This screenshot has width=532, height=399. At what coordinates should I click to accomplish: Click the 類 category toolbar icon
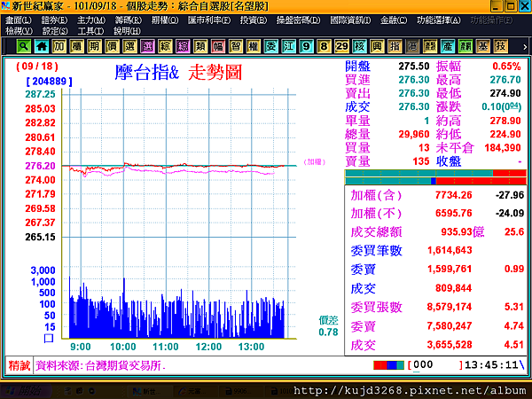[200, 46]
